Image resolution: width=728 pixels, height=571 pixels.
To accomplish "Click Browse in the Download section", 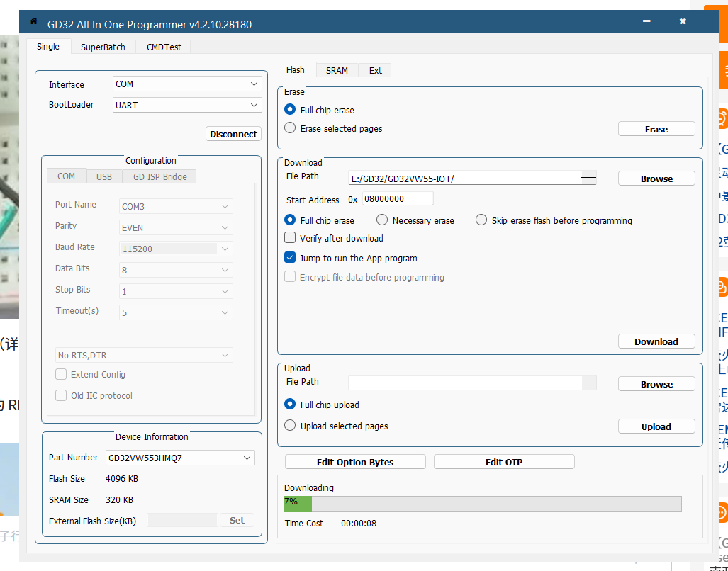I will [x=656, y=179].
